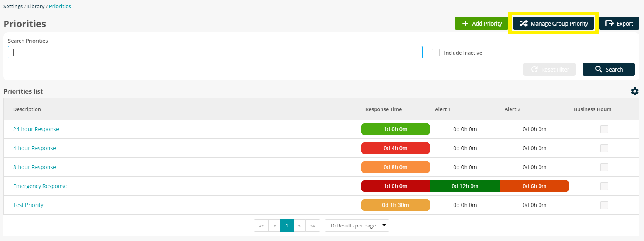The height and width of the screenshot is (241, 644).
Task: Toggle Business Hours for 8-hour Response
Action: pos(604,167)
